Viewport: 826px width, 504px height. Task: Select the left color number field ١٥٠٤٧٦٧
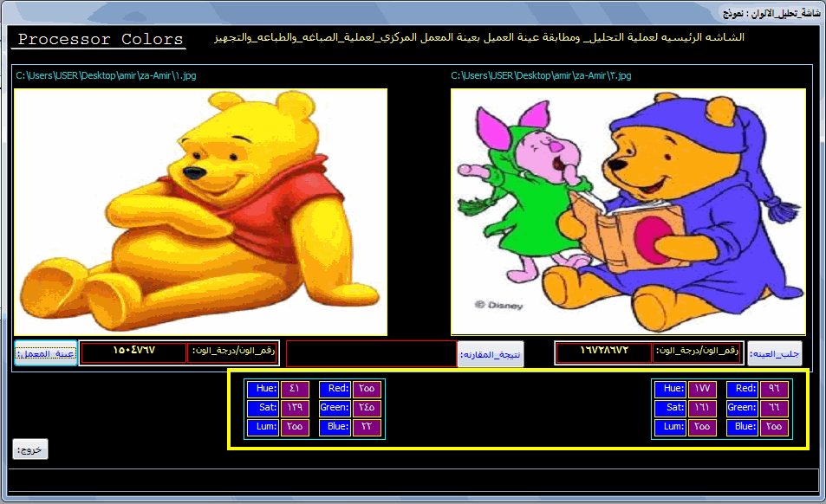[133, 352]
